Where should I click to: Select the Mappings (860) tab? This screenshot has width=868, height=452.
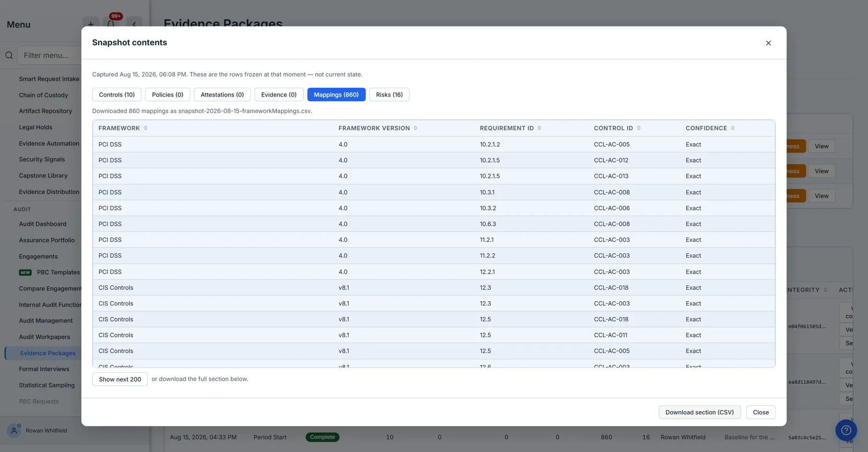point(336,95)
